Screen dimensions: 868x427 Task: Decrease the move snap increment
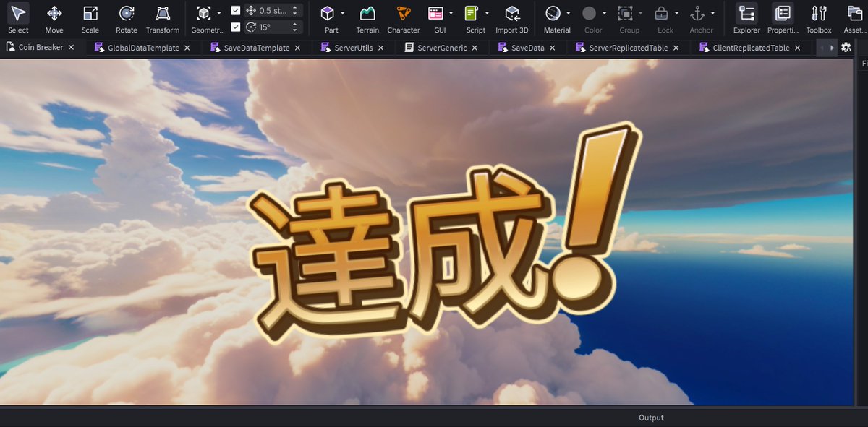click(294, 14)
